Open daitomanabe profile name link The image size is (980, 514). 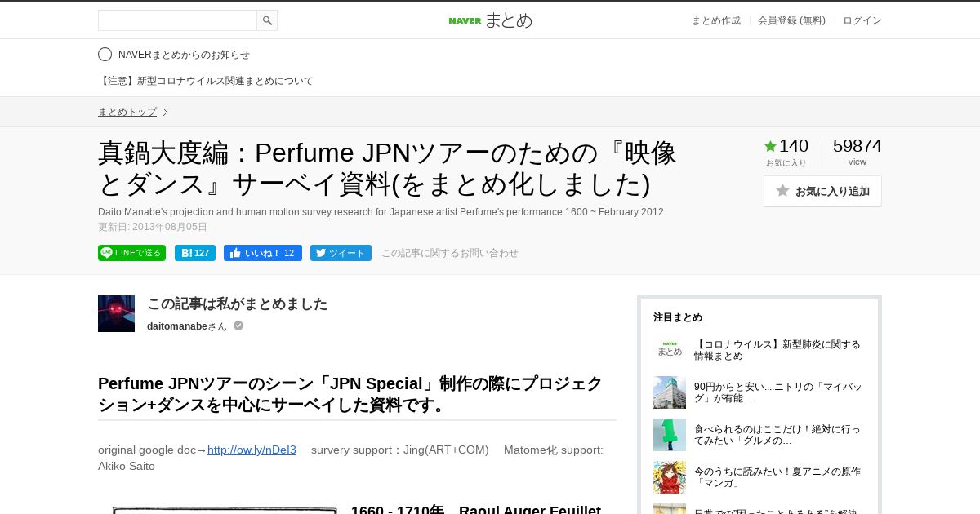pyautogui.click(x=177, y=326)
